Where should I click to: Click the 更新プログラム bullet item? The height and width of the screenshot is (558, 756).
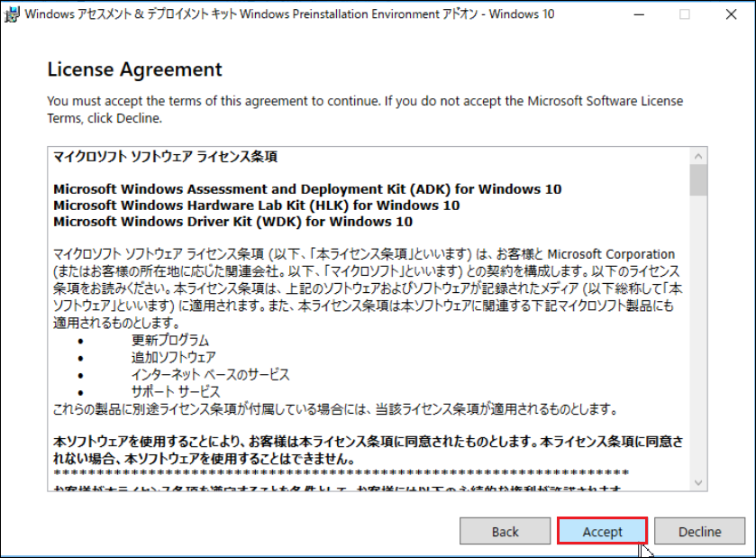click(170, 341)
